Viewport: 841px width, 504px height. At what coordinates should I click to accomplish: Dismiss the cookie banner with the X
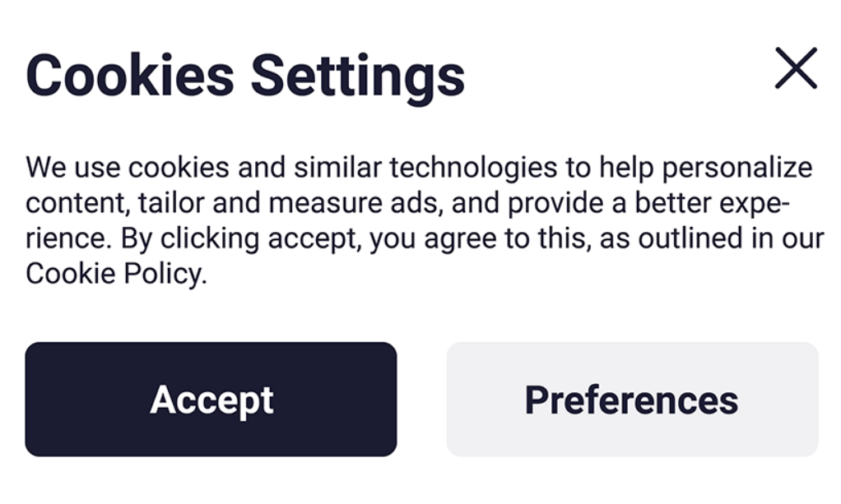[x=796, y=68]
